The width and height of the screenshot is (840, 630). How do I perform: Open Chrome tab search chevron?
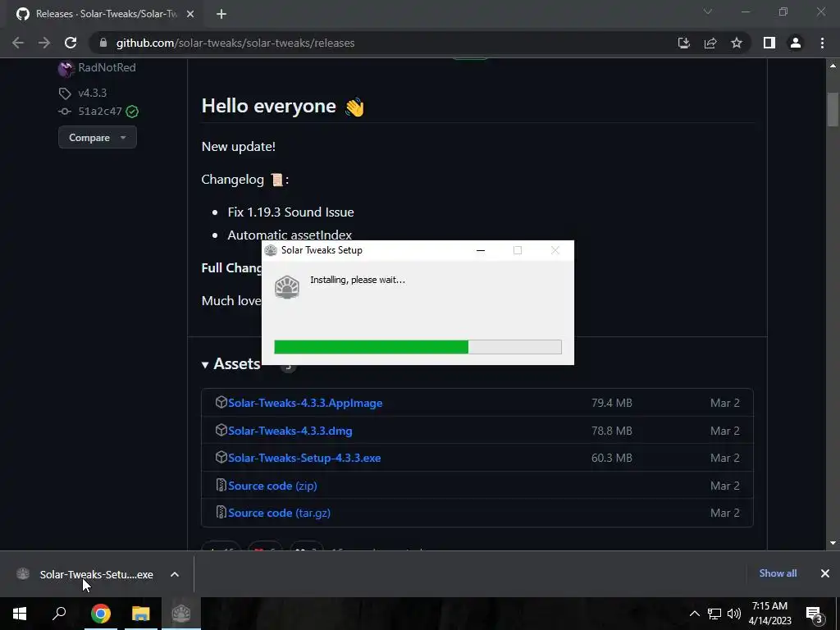coord(708,11)
